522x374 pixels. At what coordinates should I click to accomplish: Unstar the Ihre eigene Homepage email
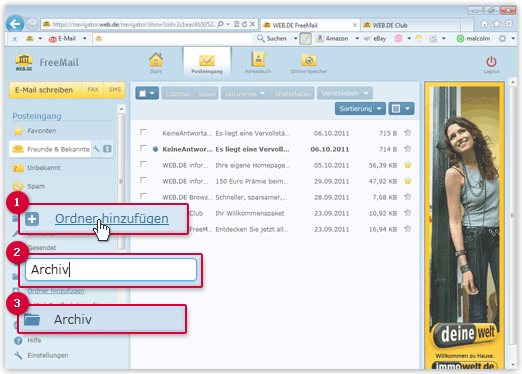(407, 165)
